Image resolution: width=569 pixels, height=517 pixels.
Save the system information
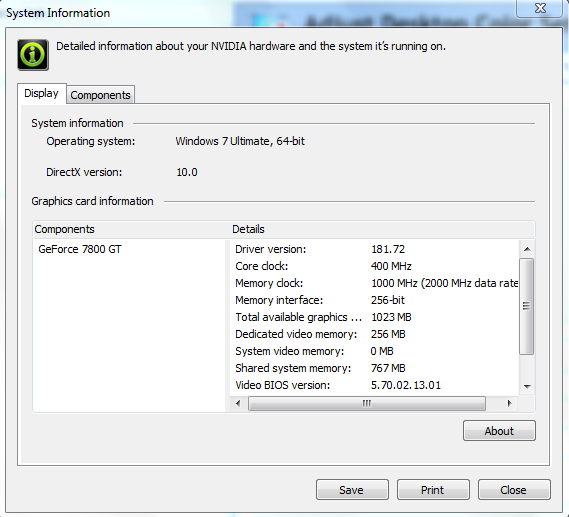coord(352,490)
